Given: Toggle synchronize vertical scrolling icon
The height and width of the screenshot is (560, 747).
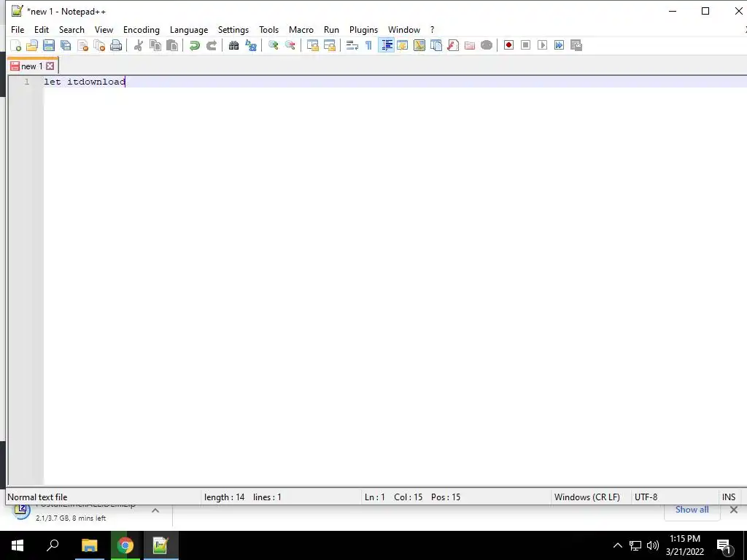Looking at the screenshot, I should pyautogui.click(x=312, y=45).
